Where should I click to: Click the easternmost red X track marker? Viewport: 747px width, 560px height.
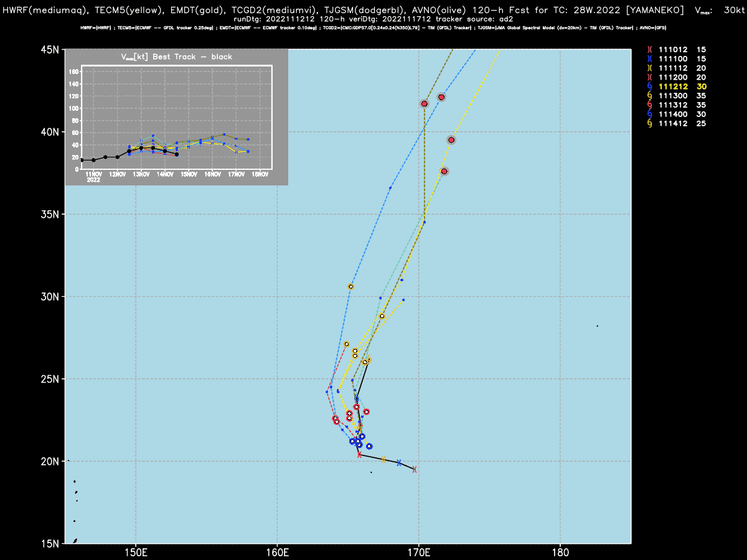tap(415, 469)
